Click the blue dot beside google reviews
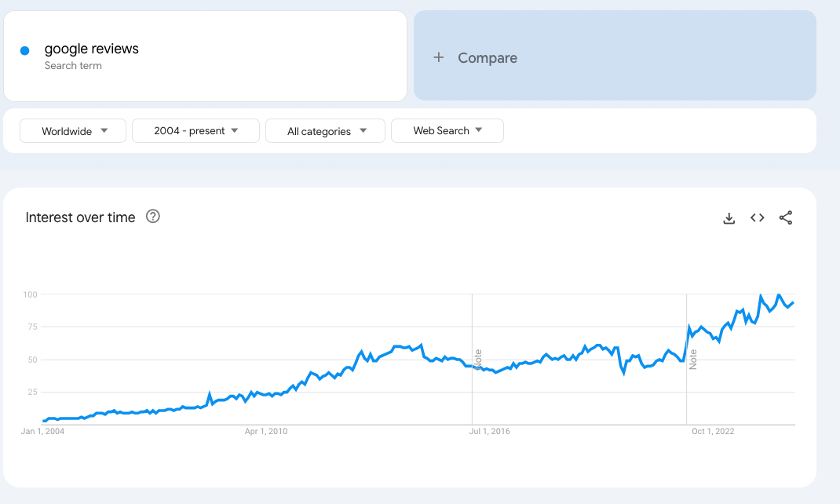Image resolution: width=840 pixels, height=504 pixels. (x=24, y=50)
